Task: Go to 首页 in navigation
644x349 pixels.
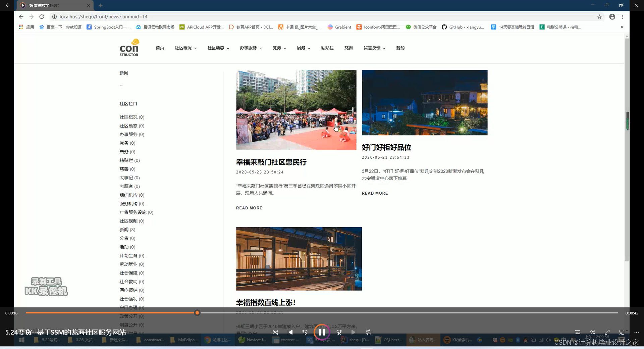Action: tap(160, 48)
